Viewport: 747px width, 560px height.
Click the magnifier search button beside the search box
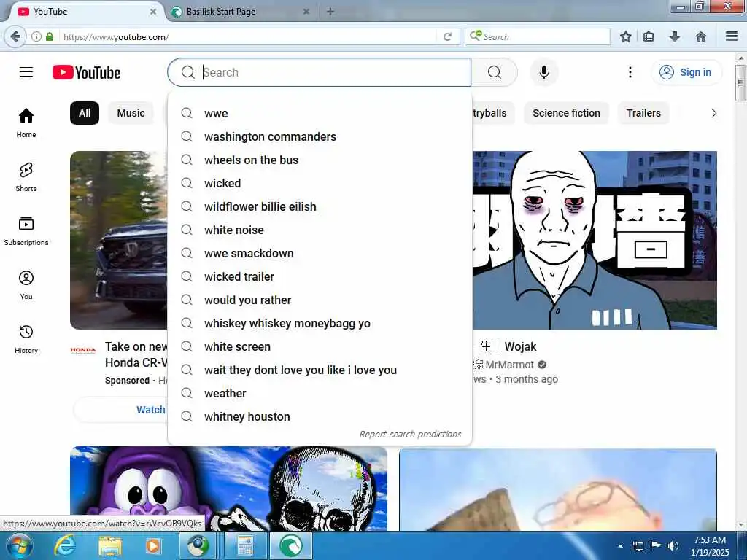pyautogui.click(x=495, y=72)
